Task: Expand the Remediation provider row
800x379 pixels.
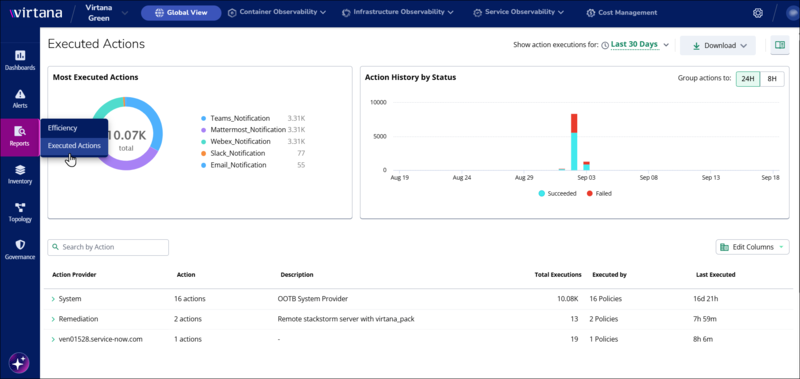Action: point(53,319)
